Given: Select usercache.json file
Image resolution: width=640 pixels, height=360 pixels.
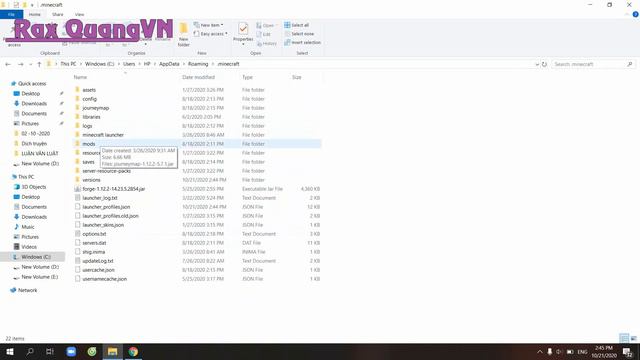Looking at the screenshot, I should pos(98,270).
